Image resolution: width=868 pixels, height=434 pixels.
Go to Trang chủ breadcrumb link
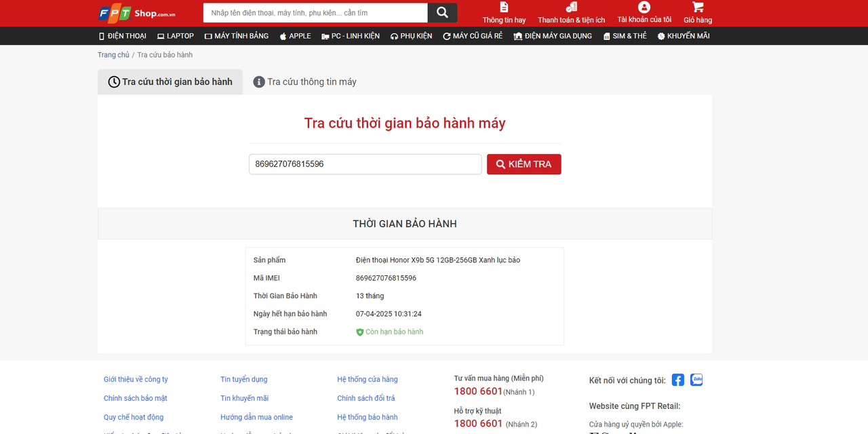(113, 55)
